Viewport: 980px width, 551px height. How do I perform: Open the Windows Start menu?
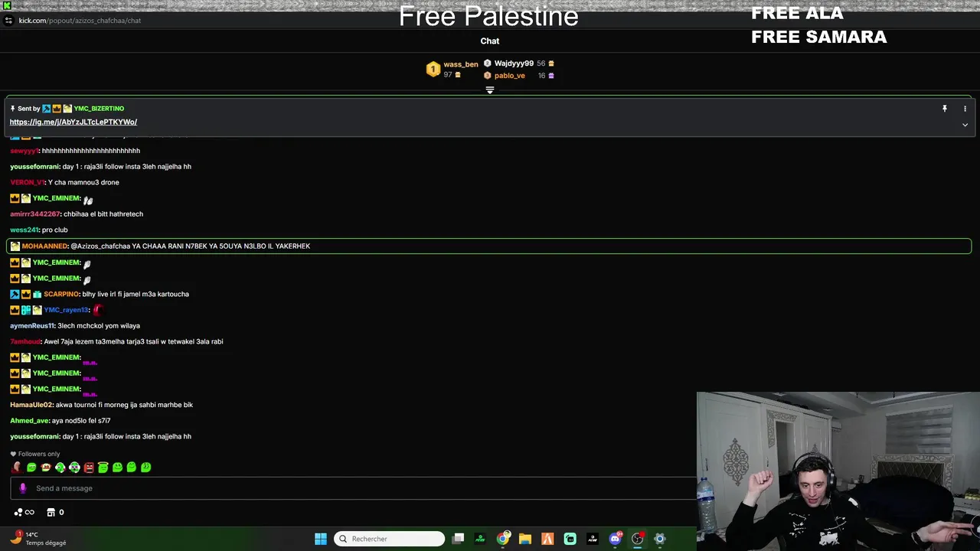click(321, 539)
